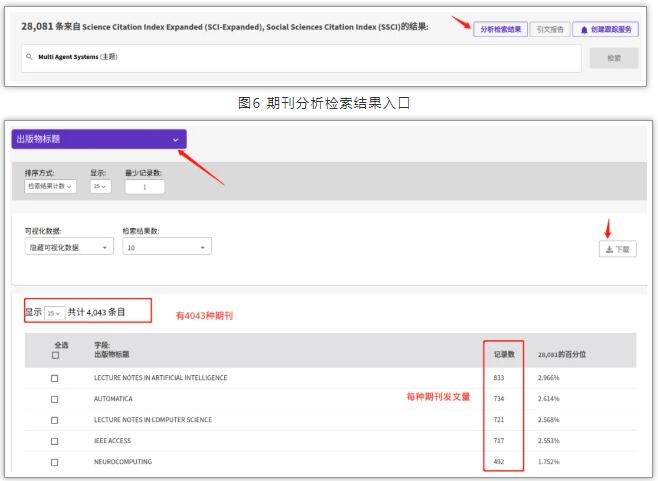Check Lecture Notes in Artificial Intelligence row
The width and height of the screenshot is (658, 481).
(x=55, y=378)
